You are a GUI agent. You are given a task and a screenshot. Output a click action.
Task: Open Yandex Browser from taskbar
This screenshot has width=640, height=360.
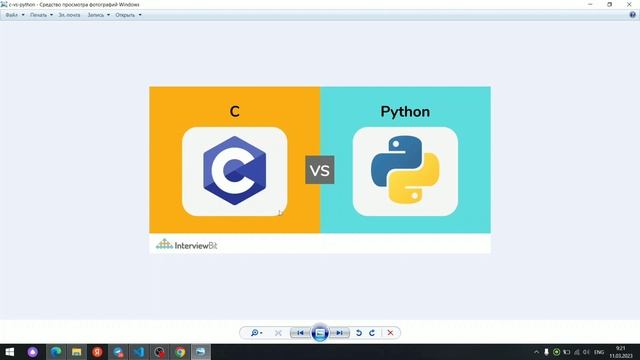coord(97,352)
